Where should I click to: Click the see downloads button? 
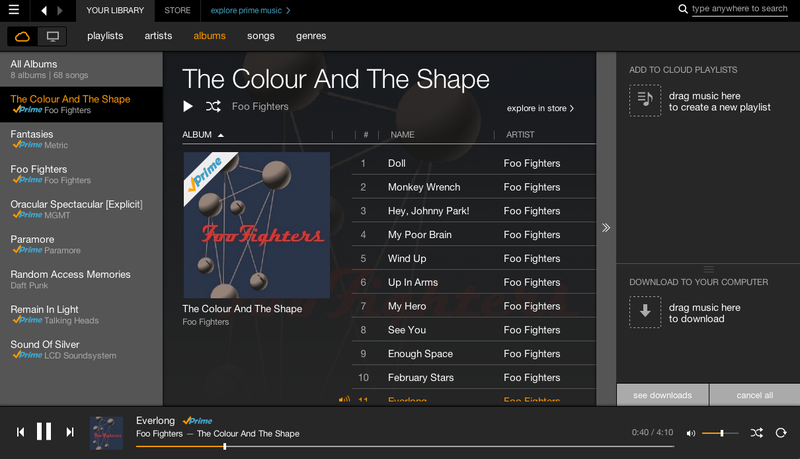[662, 395]
